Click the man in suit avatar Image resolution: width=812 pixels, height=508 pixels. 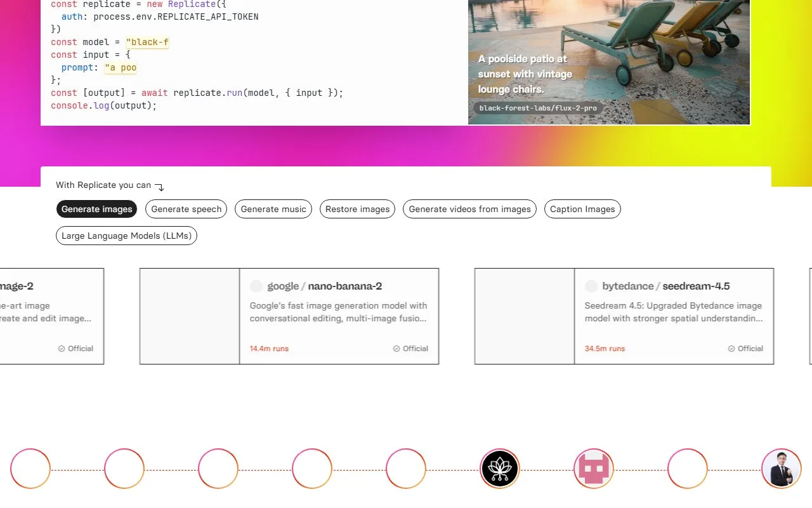[782, 469]
